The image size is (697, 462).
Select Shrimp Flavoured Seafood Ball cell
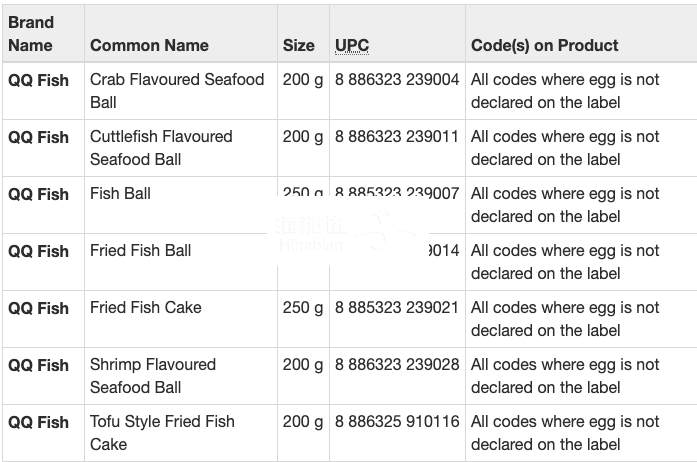[153, 376]
